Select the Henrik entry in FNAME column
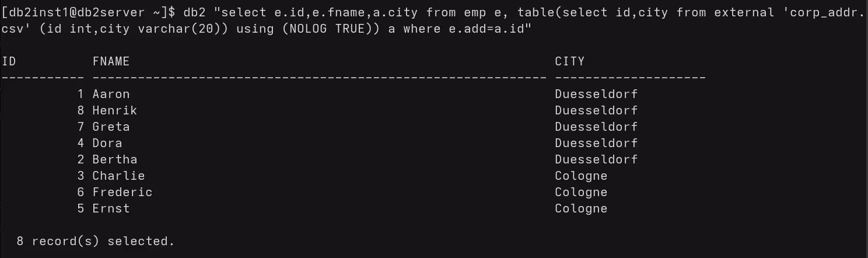868x258 pixels. click(114, 110)
